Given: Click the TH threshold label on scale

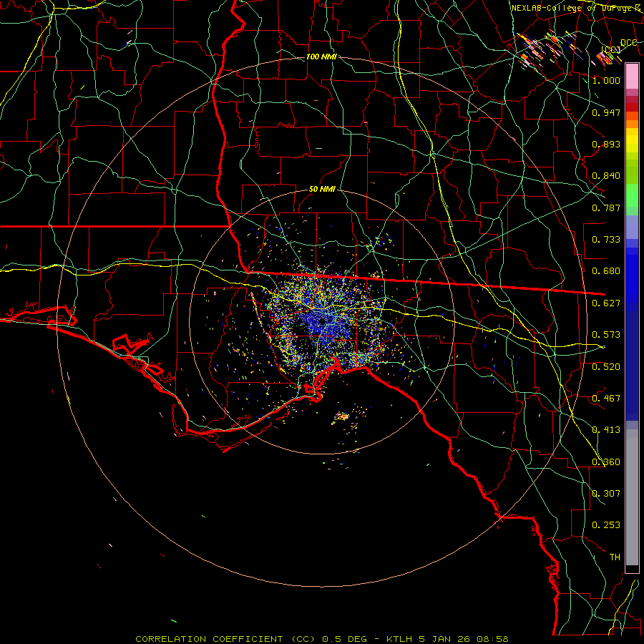Looking at the screenshot, I should click(615, 557).
